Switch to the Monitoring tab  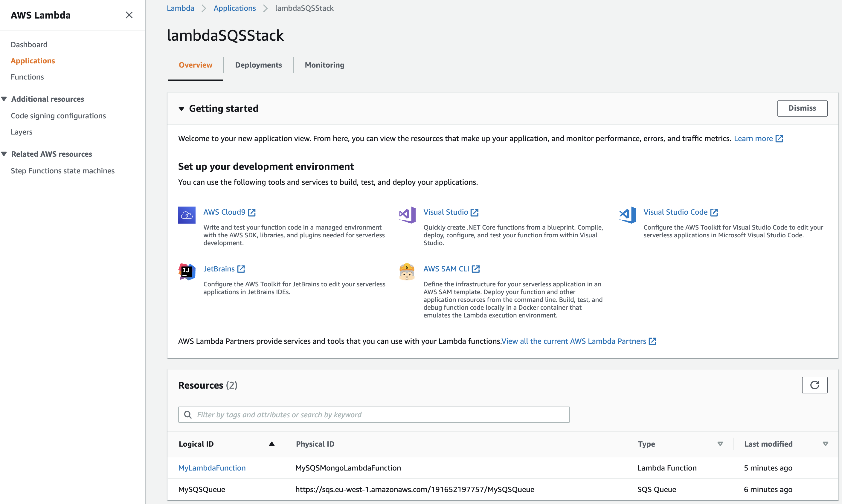(324, 65)
